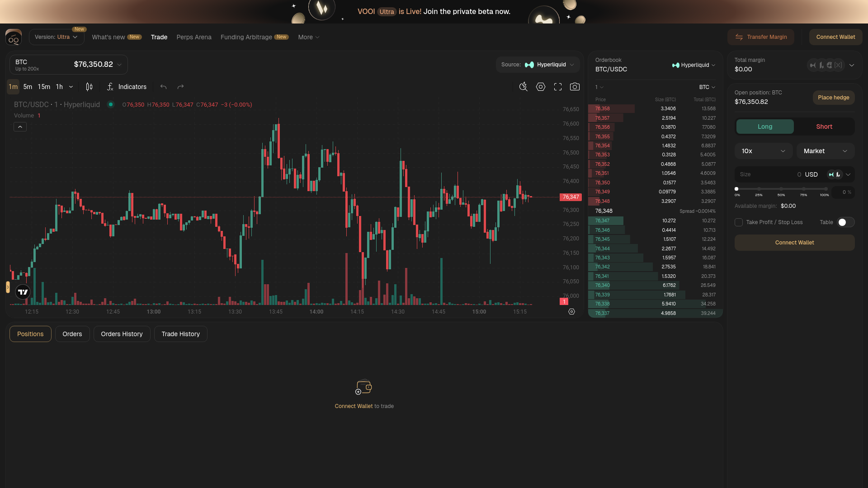Click the Transfer Margin button
Screen dimensions: 868x488
761,37
